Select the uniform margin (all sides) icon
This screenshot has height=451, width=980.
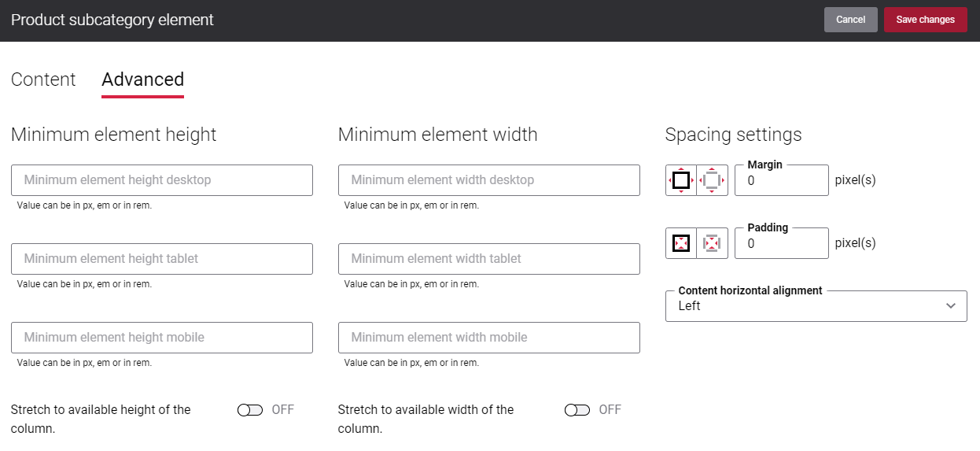pyautogui.click(x=681, y=180)
